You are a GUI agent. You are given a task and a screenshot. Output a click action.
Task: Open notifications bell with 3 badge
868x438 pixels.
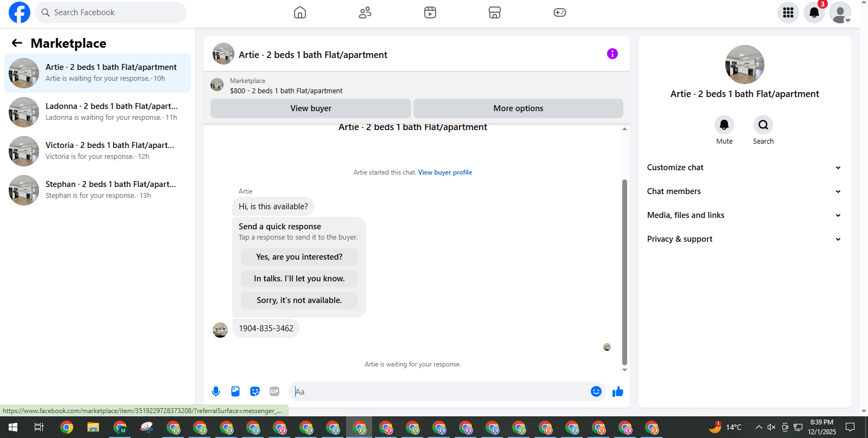coord(814,12)
